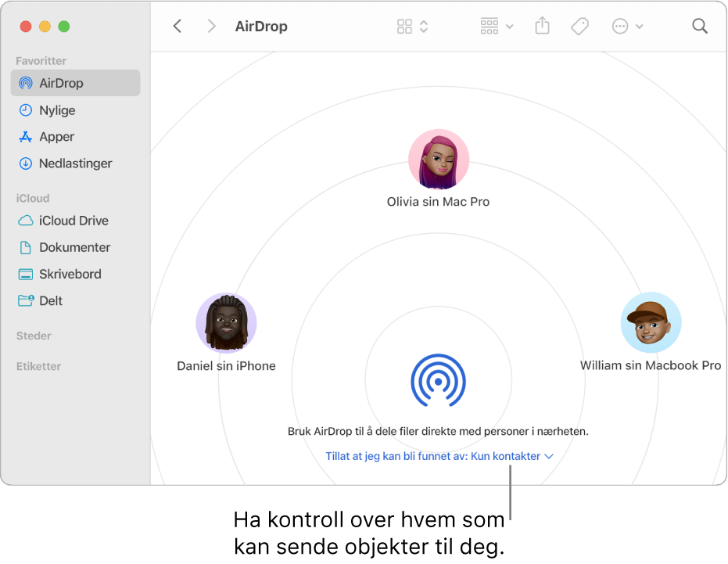The image size is (728, 564).
Task: Click the Delt shared folder icon
Action: pos(26,300)
